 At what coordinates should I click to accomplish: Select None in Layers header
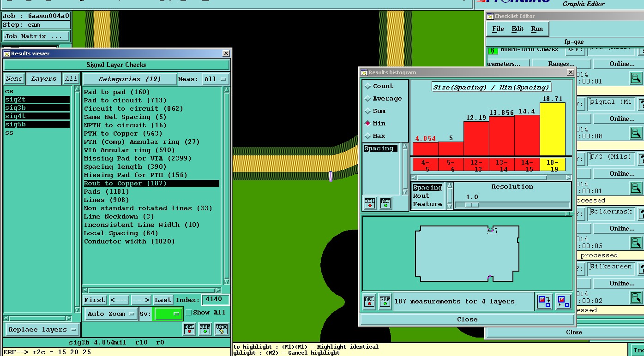[x=14, y=79]
